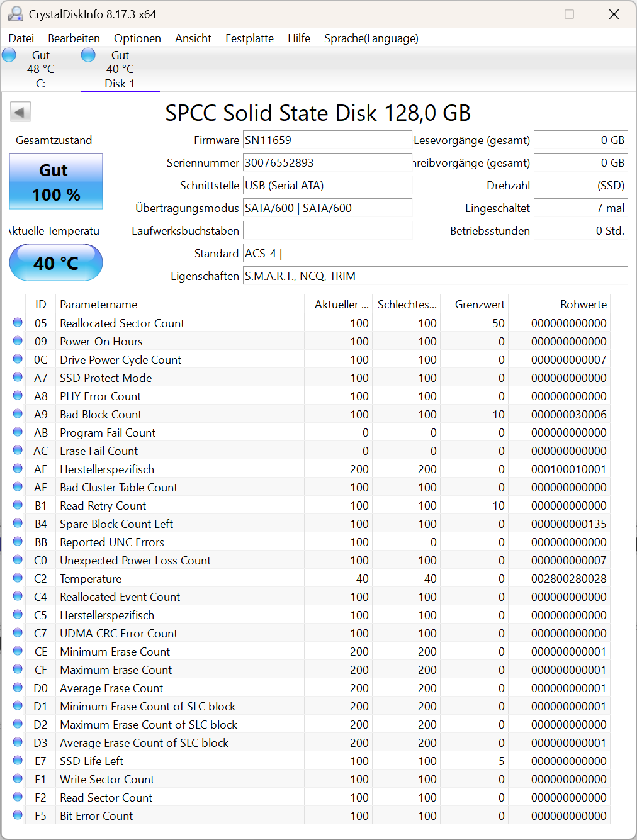The width and height of the screenshot is (637, 840).
Task: Click the Standard field ACS-4
Action: pyautogui.click(x=435, y=254)
